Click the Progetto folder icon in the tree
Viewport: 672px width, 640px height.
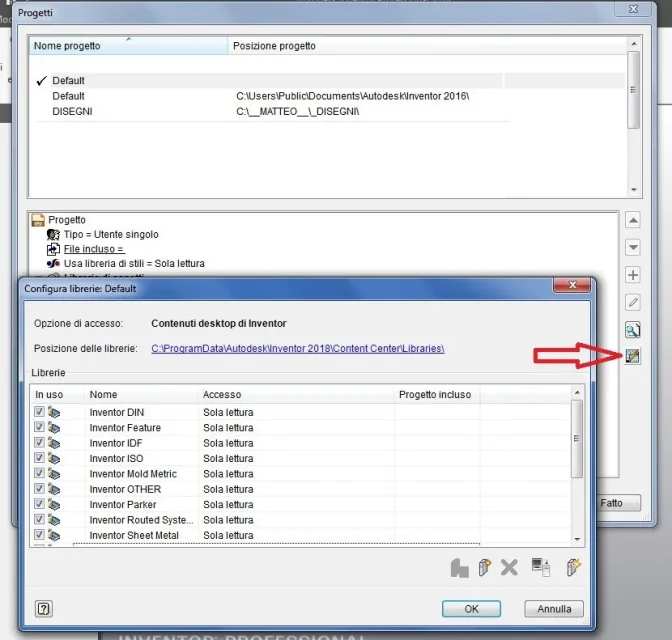38,220
